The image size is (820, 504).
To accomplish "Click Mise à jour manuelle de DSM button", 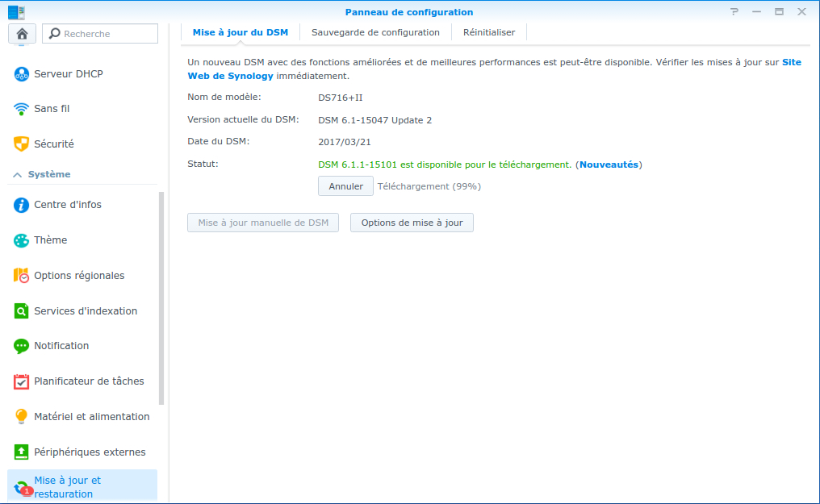I will point(263,223).
